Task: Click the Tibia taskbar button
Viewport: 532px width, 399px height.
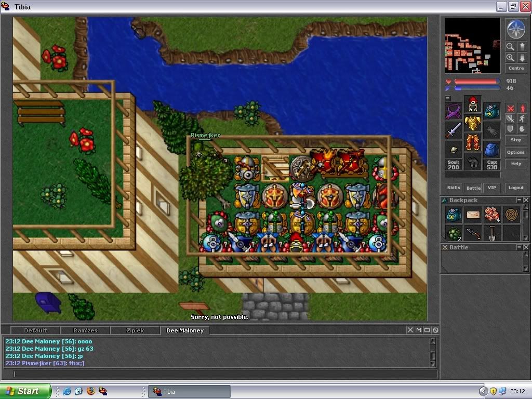Action: [189, 392]
